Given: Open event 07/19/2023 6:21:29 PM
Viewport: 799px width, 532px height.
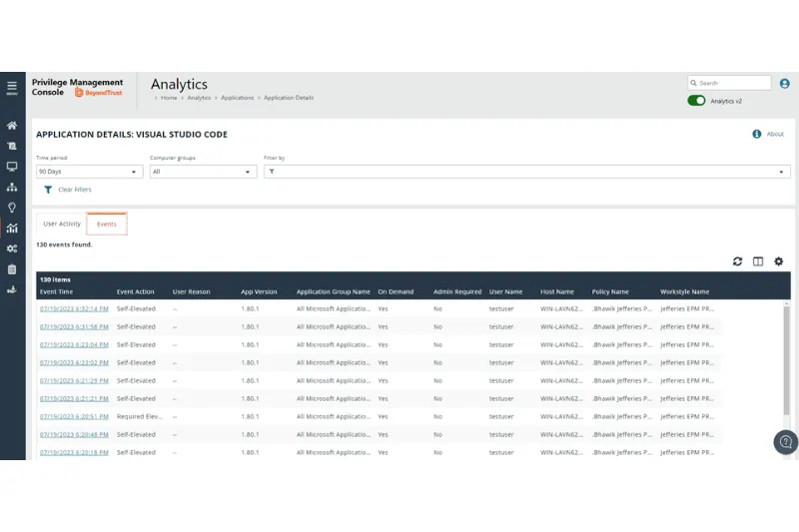Looking at the screenshot, I should 74,381.
